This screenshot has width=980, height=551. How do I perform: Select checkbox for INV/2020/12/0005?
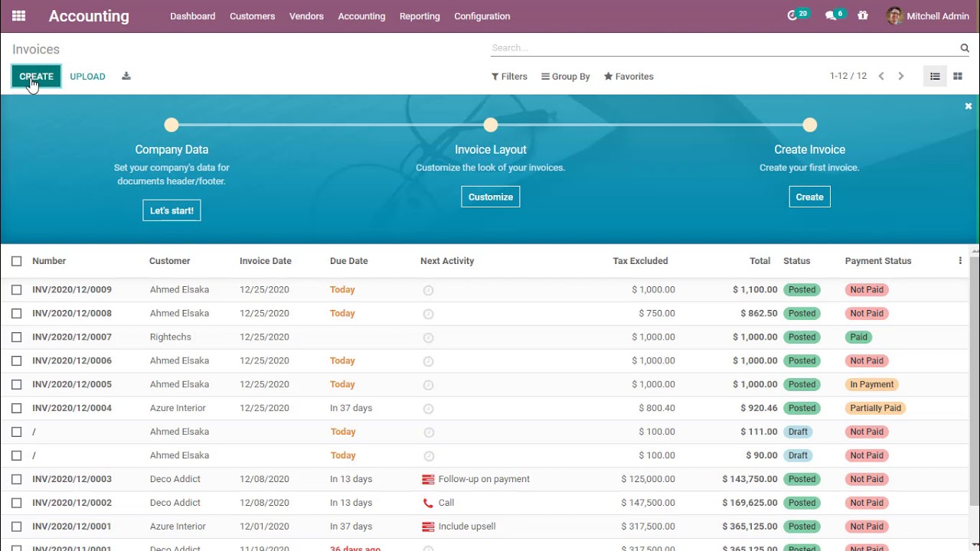click(x=17, y=385)
